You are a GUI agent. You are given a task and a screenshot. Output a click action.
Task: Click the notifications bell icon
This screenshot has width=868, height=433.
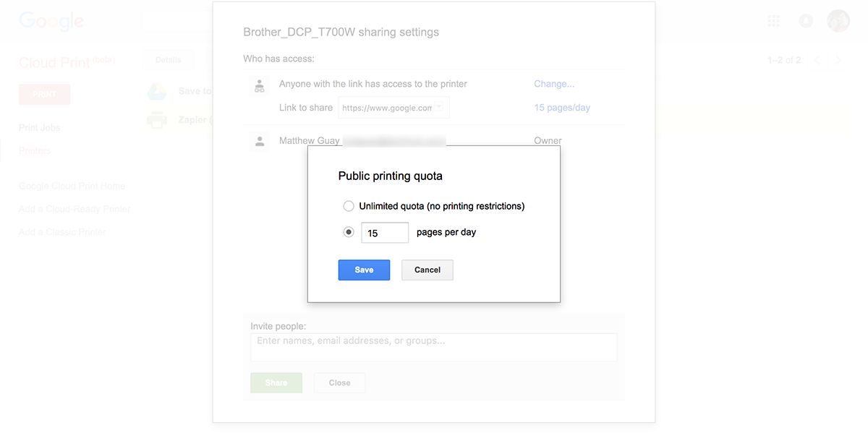[x=806, y=21]
